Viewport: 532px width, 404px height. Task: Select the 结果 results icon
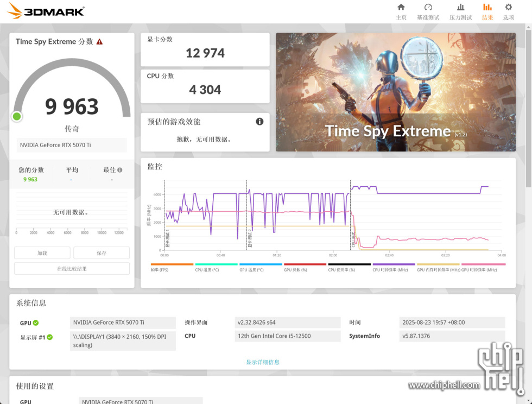coord(487,7)
